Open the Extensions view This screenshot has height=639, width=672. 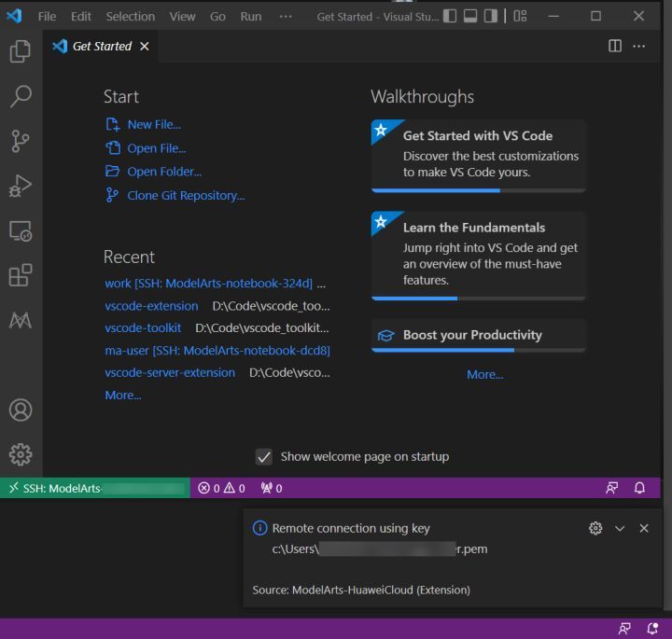[21, 275]
